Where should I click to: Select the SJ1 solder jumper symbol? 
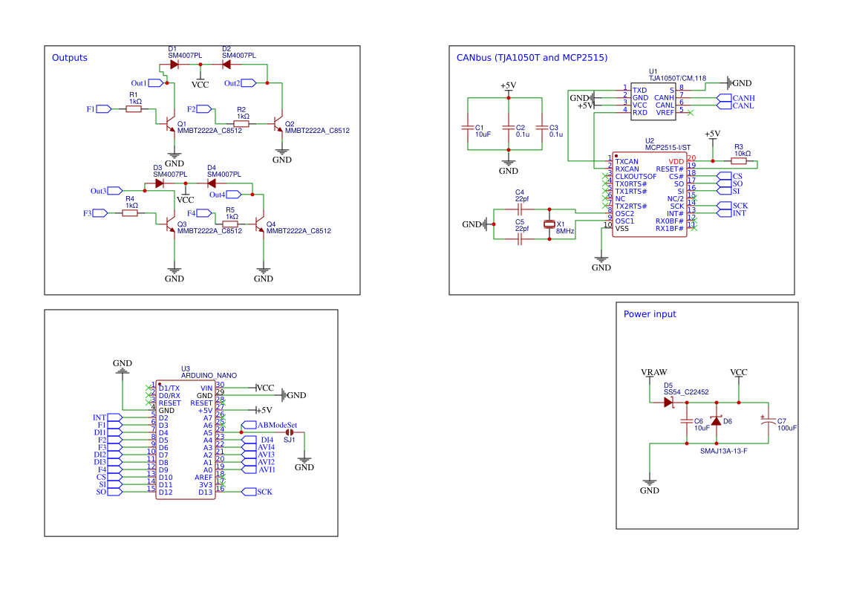pos(290,432)
